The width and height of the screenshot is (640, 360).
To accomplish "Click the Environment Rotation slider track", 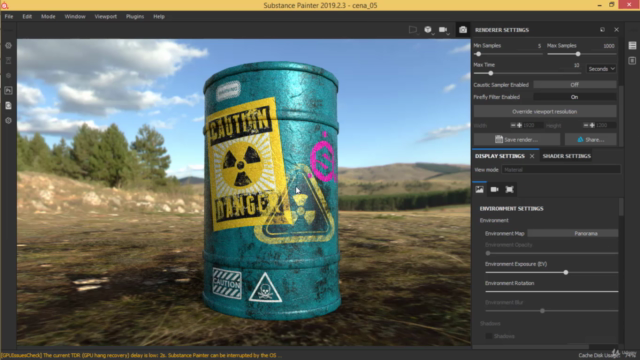I will 551,291.
